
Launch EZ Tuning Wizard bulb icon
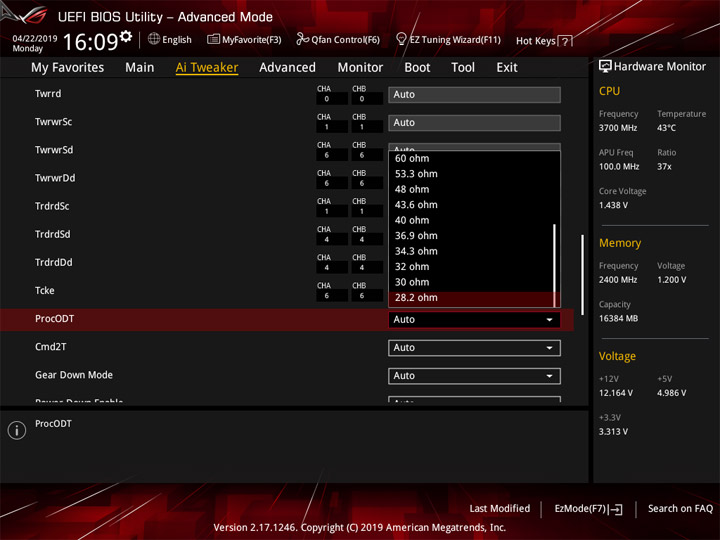tap(401, 39)
